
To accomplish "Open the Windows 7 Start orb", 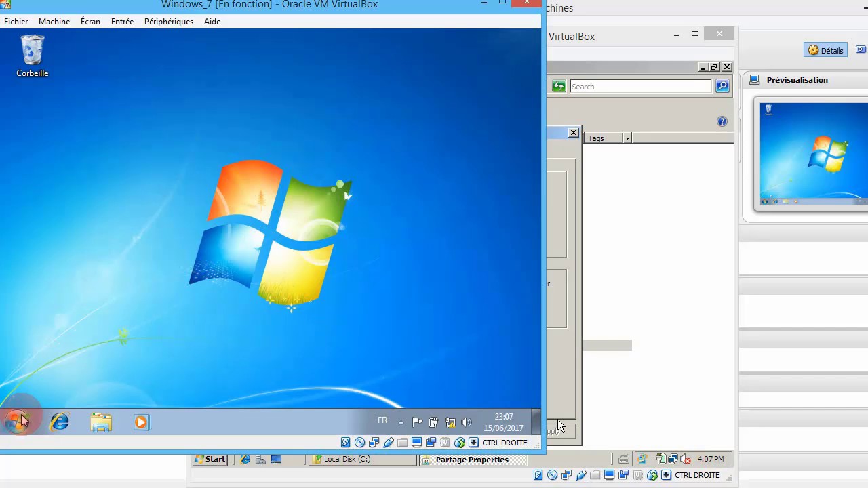I will (17, 422).
